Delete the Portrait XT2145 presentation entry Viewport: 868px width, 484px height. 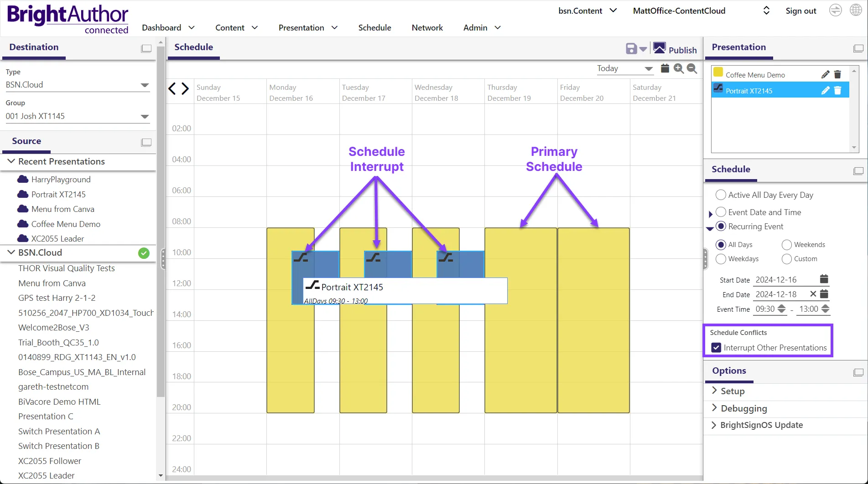click(837, 91)
